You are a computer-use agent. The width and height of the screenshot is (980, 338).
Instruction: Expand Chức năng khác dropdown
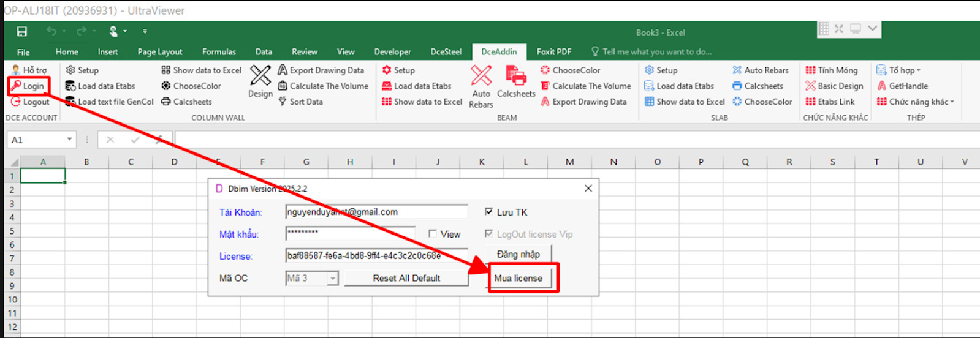point(916,102)
